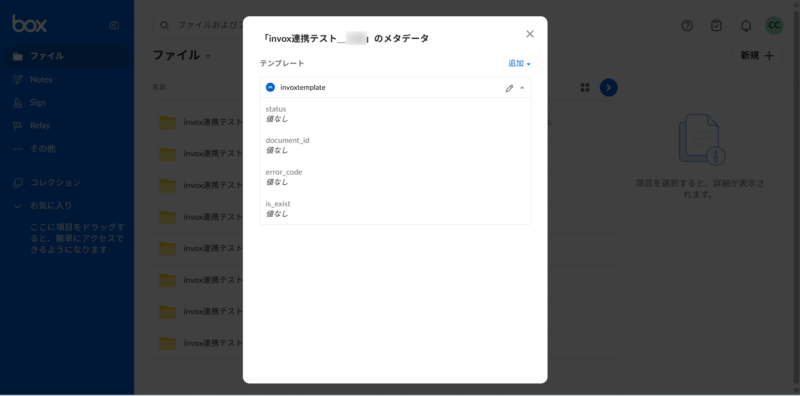Image resolution: width=800 pixels, height=396 pixels.
Task: Click the コレクション icon in sidebar
Action: pos(18,182)
